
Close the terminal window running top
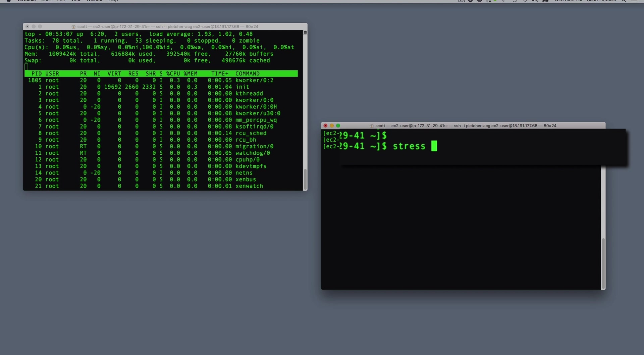tap(27, 27)
